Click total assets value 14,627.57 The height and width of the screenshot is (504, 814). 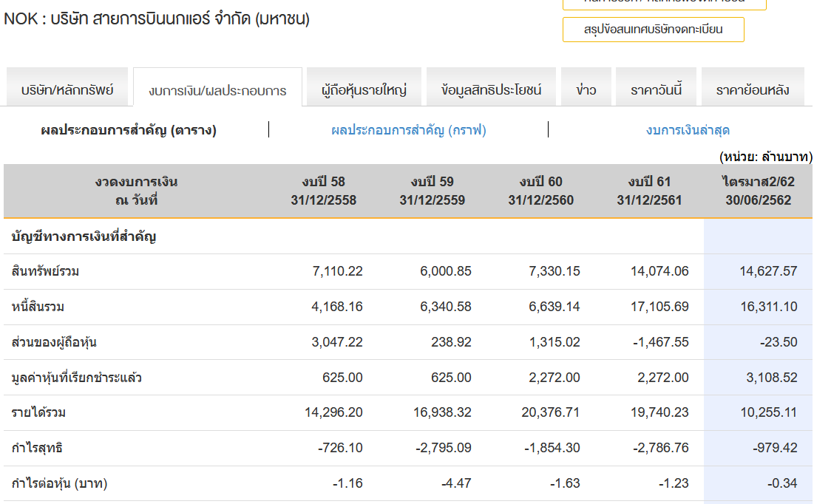(768, 271)
